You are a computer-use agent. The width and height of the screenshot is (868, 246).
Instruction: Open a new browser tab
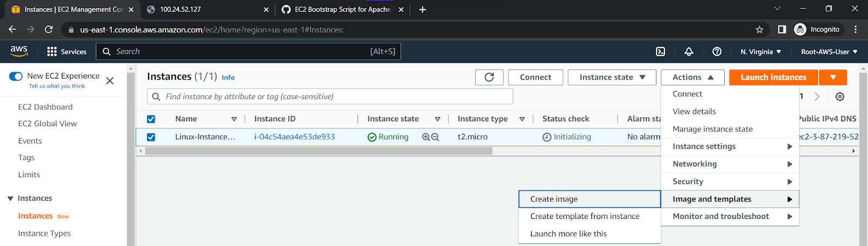click(x=423, y=9)
